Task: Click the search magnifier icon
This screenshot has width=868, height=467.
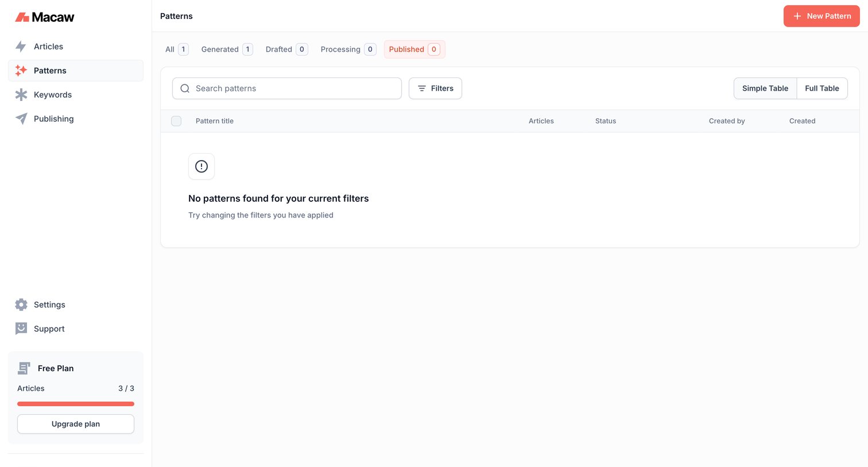Action: pyautogui.click(x=185, y=88)
